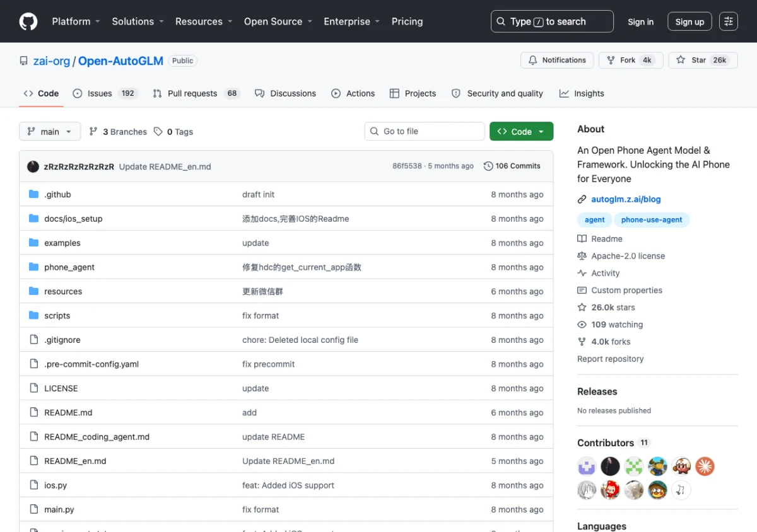
Task: Open the zai-org organization link
Action: point(52,61)
